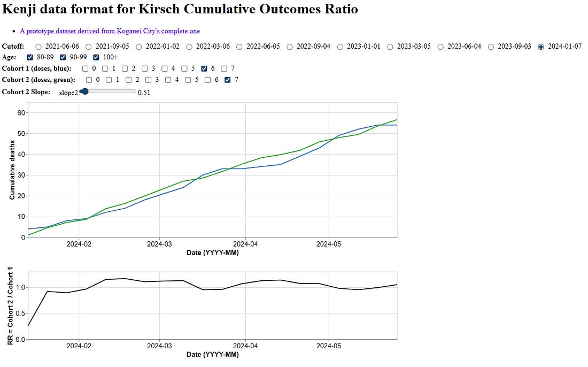588x367 pixels.
Task: Select cutoff date 2021-06-06 radio button
Action: [x=38, y=47]
